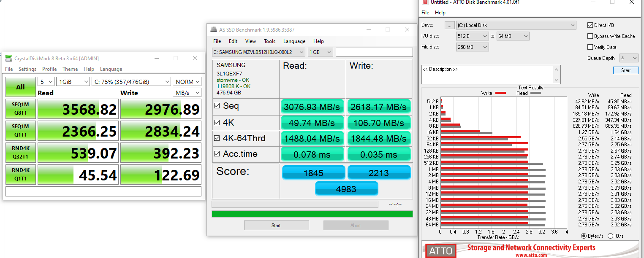Screen dimensions: 644x258
Task: Run the RND4K Q32T1 test
Action: (x=20, y=153)
